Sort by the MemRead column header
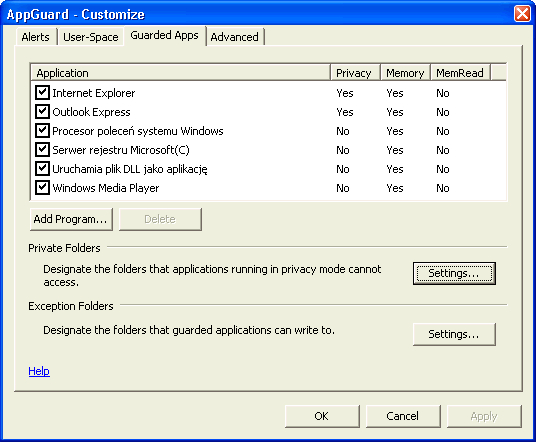 [460, 73]
